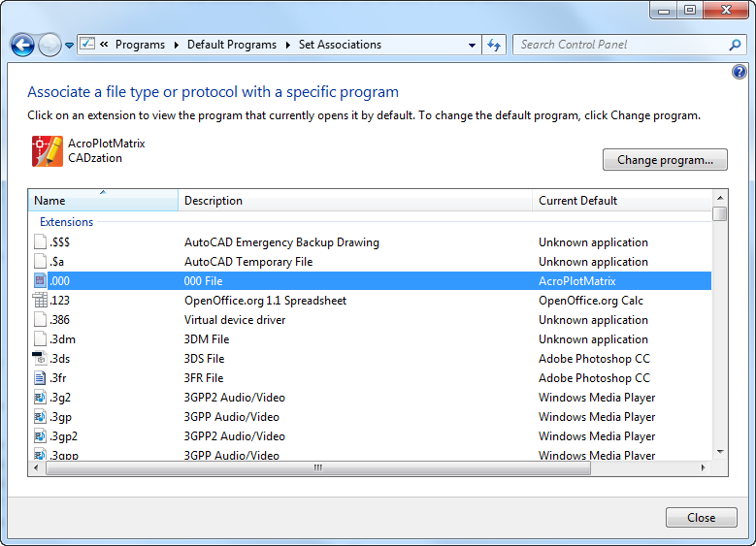Select the .$a extension name
The height and width of the screenshot is (546, 756).
57,262
